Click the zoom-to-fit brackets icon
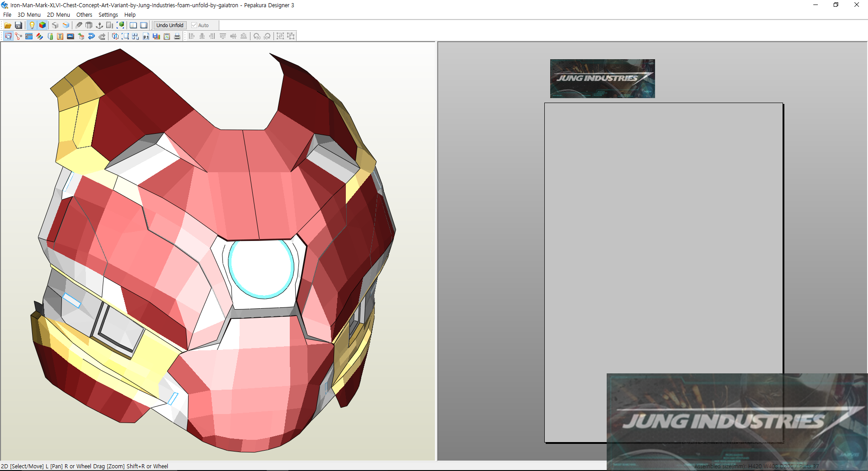The image size is (868, 471). pyautogui.click(x=125, y=36)
